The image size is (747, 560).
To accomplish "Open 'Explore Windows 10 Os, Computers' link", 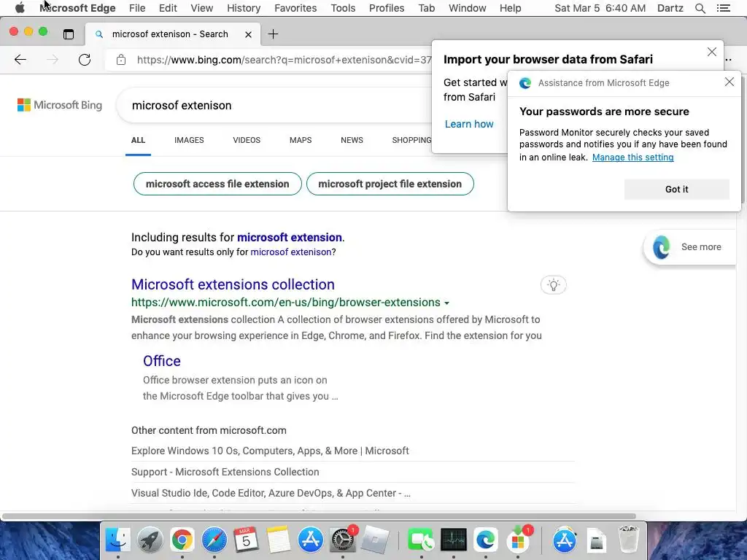I will (270, 451).
